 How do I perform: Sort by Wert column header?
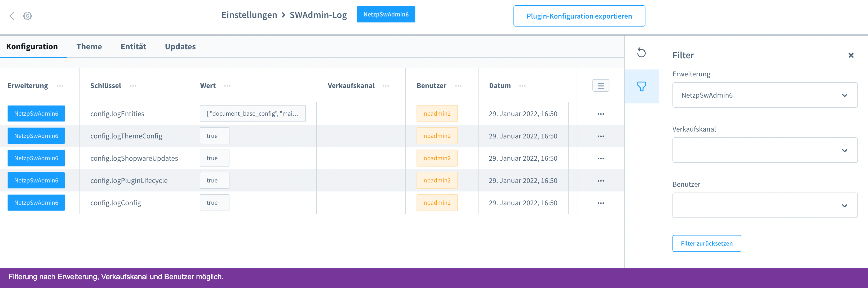pos(208,86)
